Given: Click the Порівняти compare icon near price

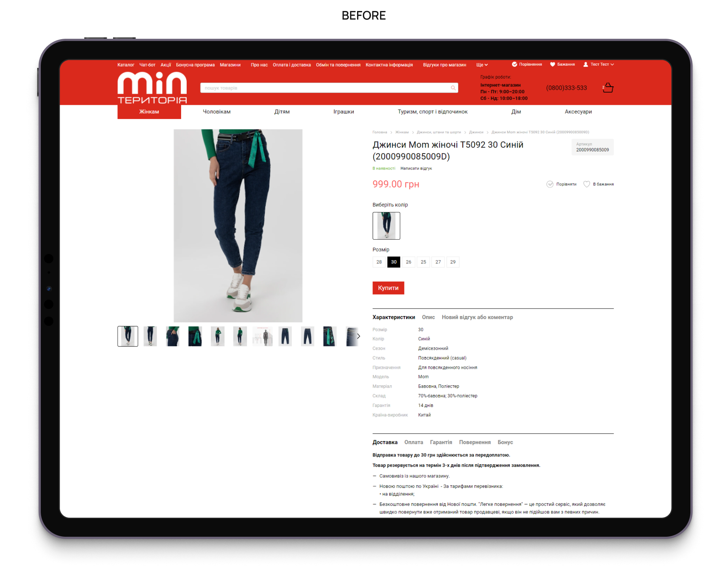Looking at the screenshot, I should click(x=550, y=184).
